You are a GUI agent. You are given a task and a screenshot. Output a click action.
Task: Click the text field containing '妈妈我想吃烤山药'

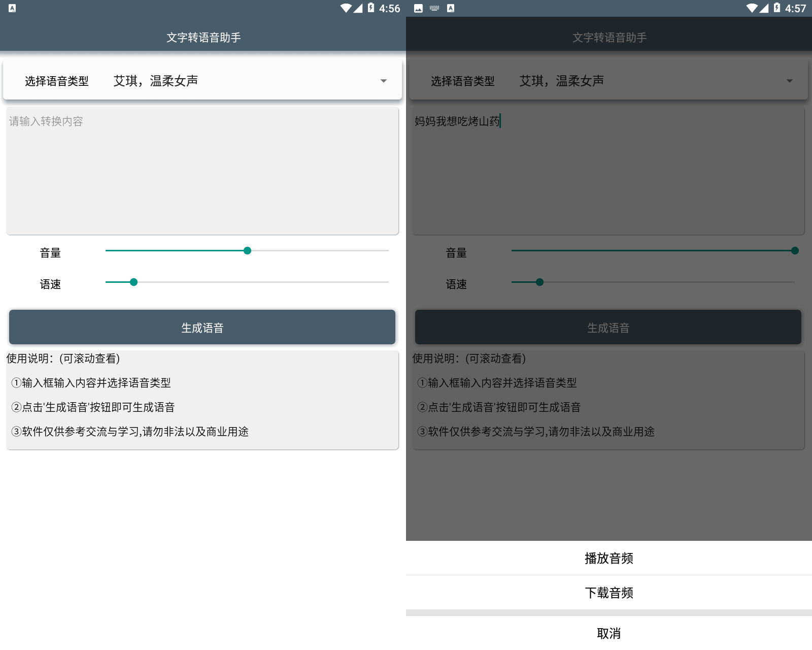(x=608, y=171)
